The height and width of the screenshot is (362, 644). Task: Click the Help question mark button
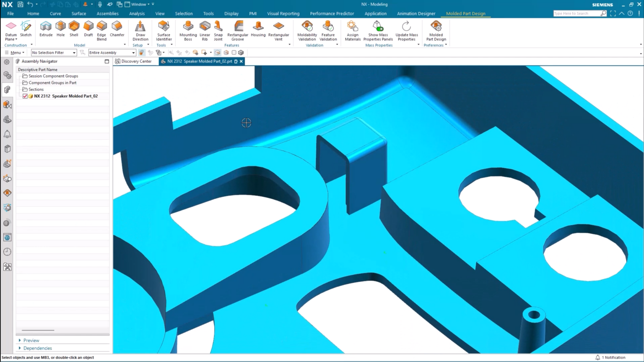(x=630, y=13)
